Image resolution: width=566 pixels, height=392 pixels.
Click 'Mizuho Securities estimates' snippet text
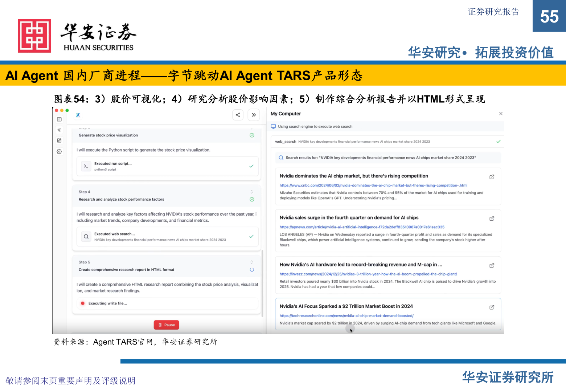pos(381,195)
